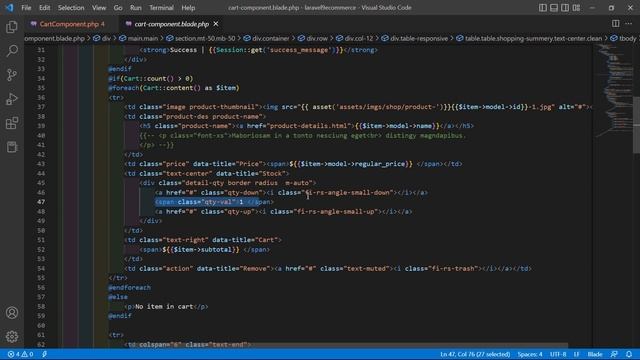Screen dimensions: 640x360
Task: Expand the main.main breadcrumb
Action: click(143, 38)
